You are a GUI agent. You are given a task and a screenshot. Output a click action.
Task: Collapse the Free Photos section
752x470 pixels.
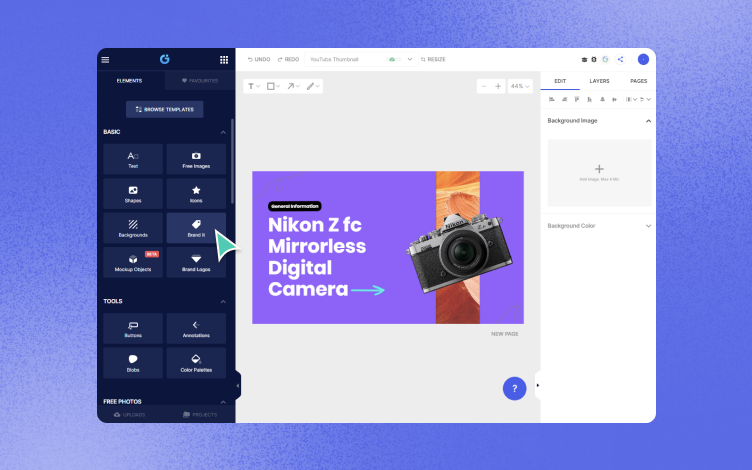pyautogui.click(x=223, y=402)
